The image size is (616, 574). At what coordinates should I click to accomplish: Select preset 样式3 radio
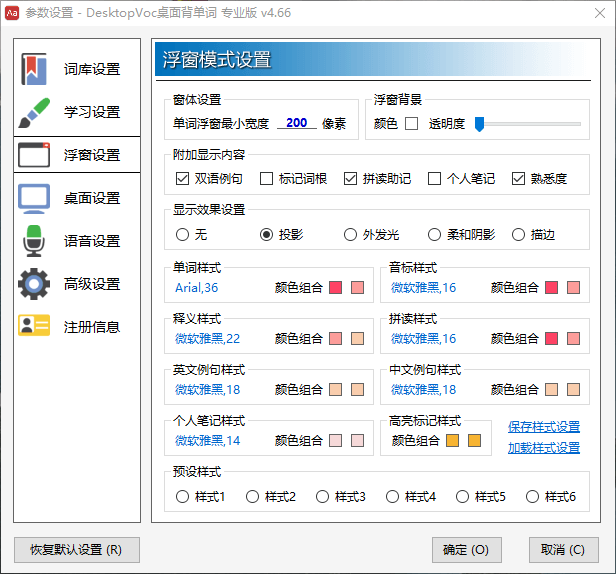[x=322, y=497]
